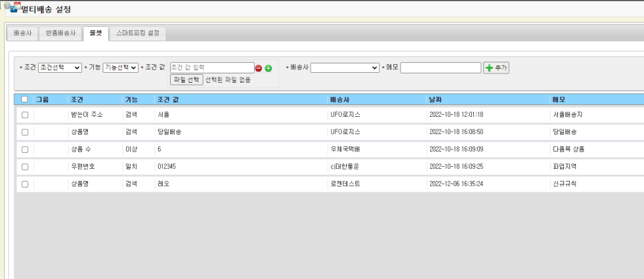
Task: Open the 스마트피킹 설정 tab
Action: (x=137, y=33)
